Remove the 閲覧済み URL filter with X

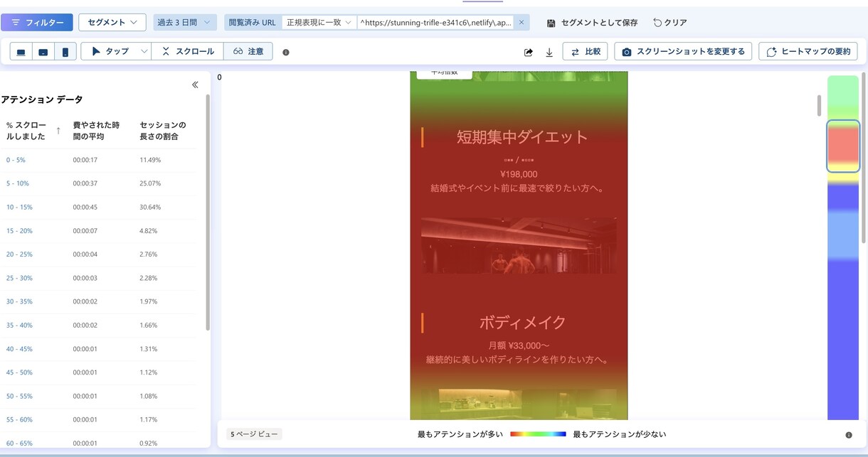(522, 23)
